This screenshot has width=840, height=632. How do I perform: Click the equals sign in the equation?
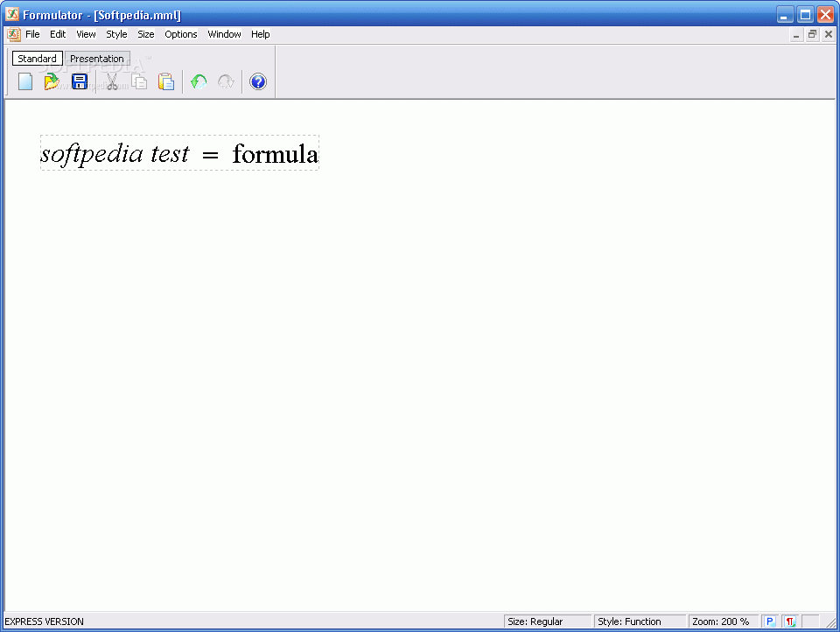(x=211, y=156)
